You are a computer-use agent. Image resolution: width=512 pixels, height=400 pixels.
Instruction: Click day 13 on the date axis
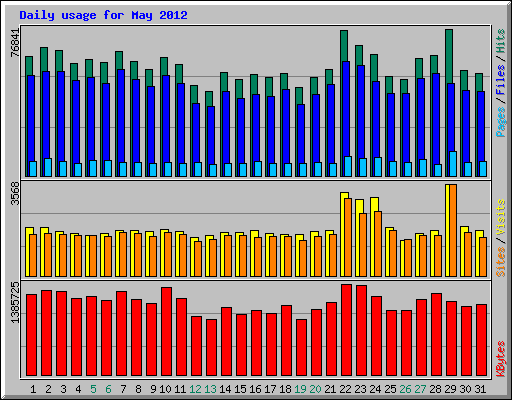tap(210, 389)
